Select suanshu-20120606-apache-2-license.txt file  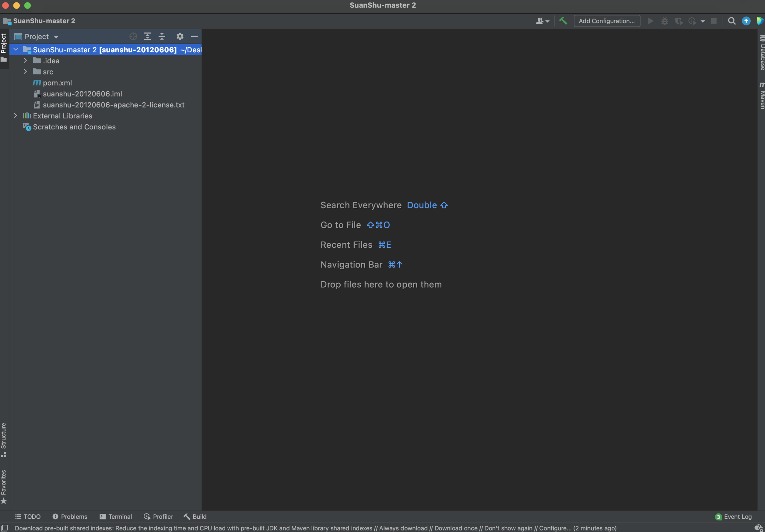114,105
